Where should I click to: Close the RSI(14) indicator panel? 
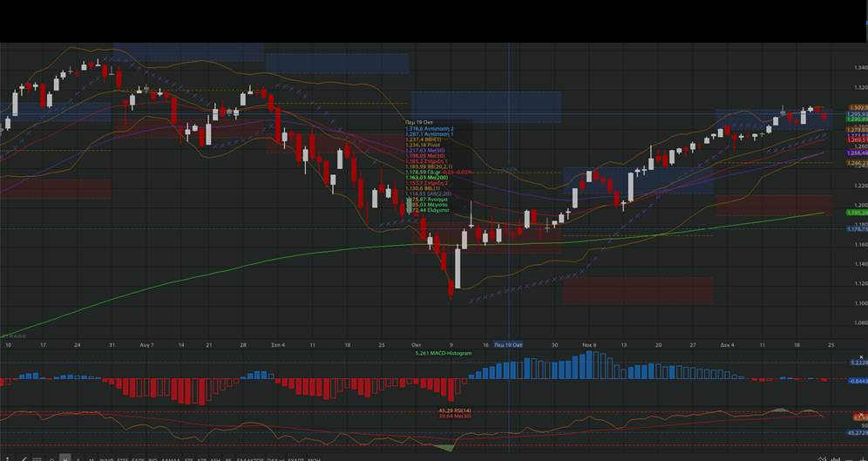(x=861, y=415)
